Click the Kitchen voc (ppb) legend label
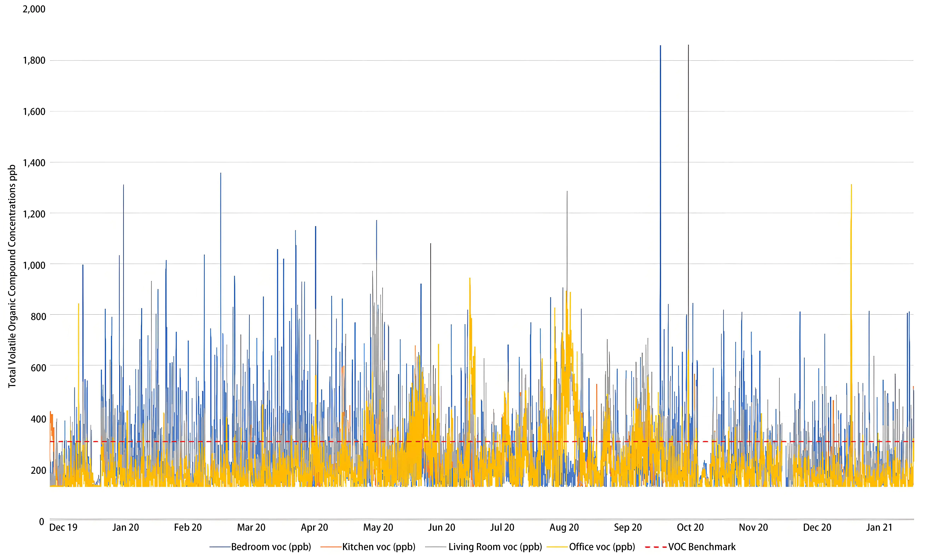This screenshot has height=560, width=934. tap(379, 547)
